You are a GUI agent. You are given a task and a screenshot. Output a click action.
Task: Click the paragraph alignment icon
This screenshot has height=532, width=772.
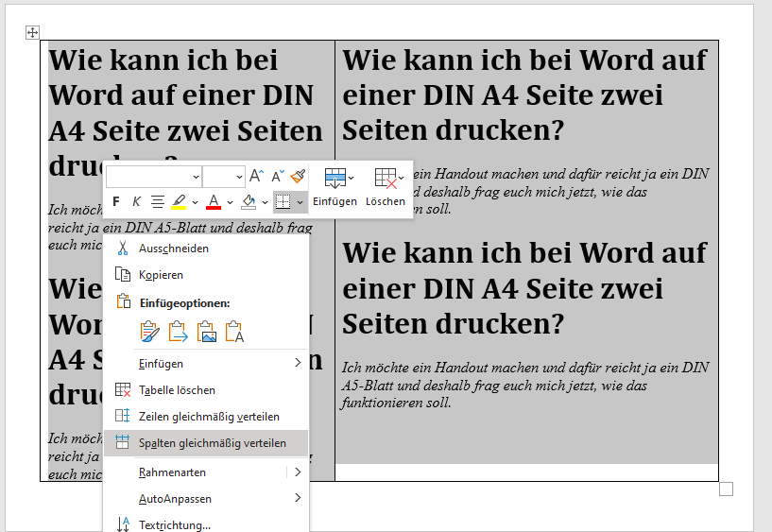158,202
